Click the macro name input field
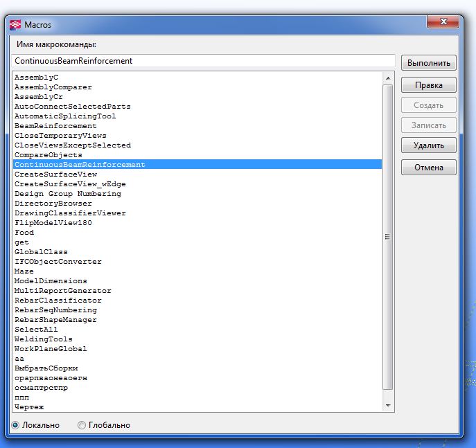The width and height of the screenshot is (476, 448). (x=203, y=61)
